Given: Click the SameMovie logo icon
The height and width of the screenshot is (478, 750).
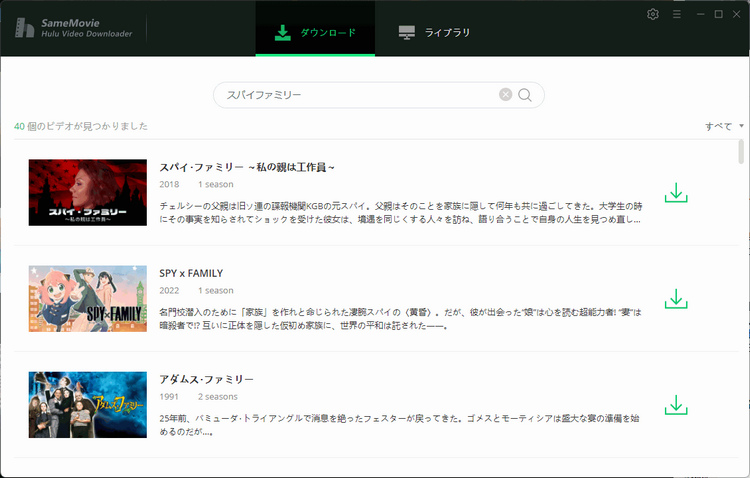Looking at the screenshot, I should coord(24,28).
